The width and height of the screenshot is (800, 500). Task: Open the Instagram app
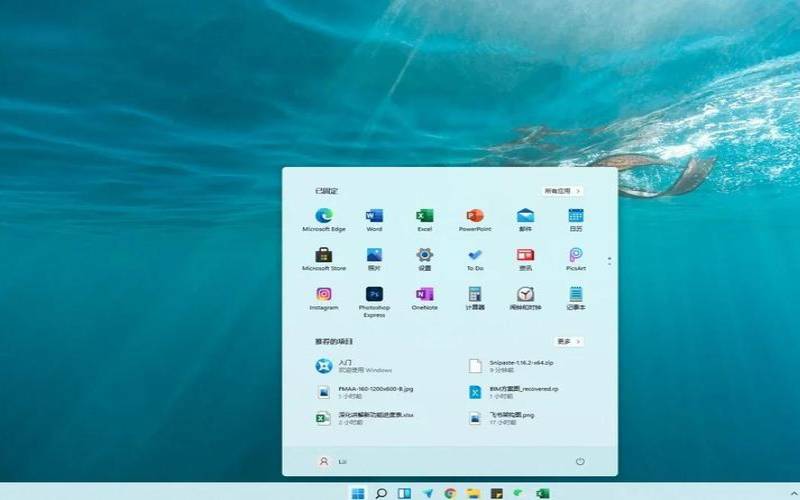323,298
